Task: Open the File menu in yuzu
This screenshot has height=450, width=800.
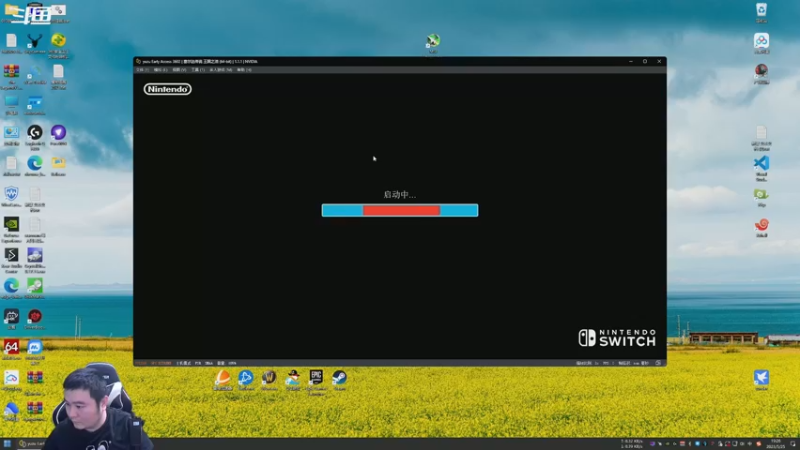Action: 142,70
